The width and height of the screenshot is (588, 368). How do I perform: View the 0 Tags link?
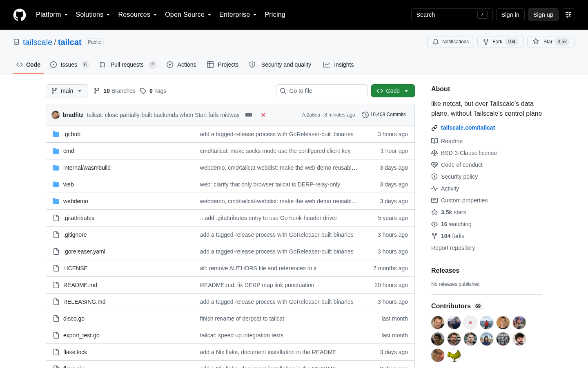pyautogui.click(x=153, y=91)
